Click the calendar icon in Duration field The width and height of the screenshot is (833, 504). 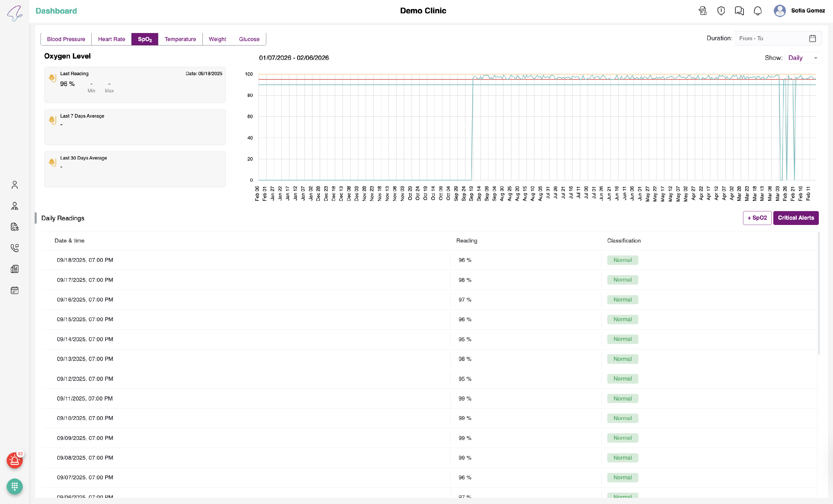[x=812, y=39]
